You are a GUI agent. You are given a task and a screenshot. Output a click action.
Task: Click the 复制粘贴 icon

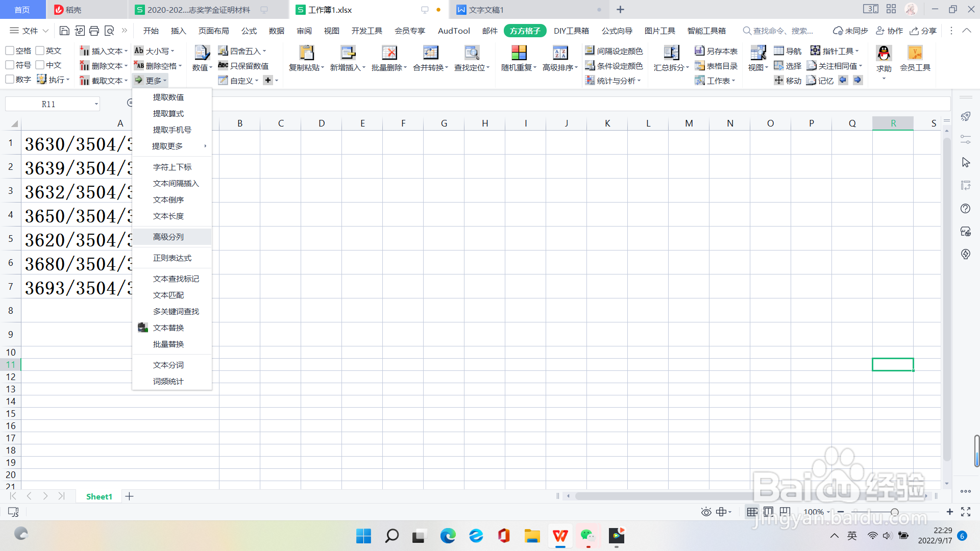coord(306,53)
